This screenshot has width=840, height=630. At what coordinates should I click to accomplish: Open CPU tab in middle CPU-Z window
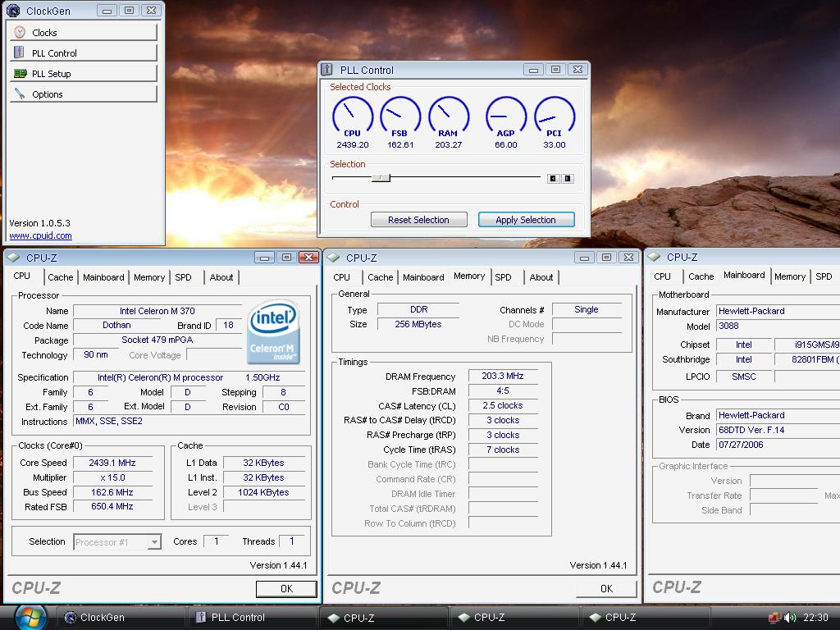(341, 277)
